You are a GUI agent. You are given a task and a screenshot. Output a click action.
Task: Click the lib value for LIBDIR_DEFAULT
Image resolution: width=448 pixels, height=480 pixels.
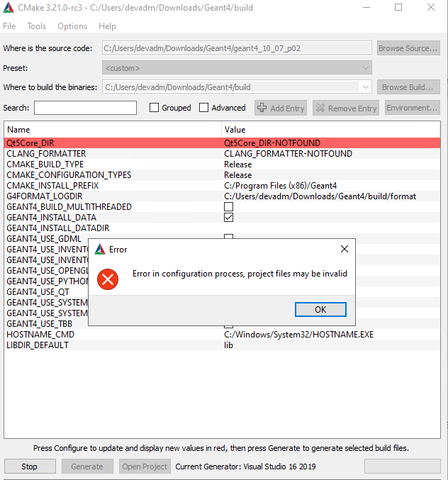[x=228, y=345]
